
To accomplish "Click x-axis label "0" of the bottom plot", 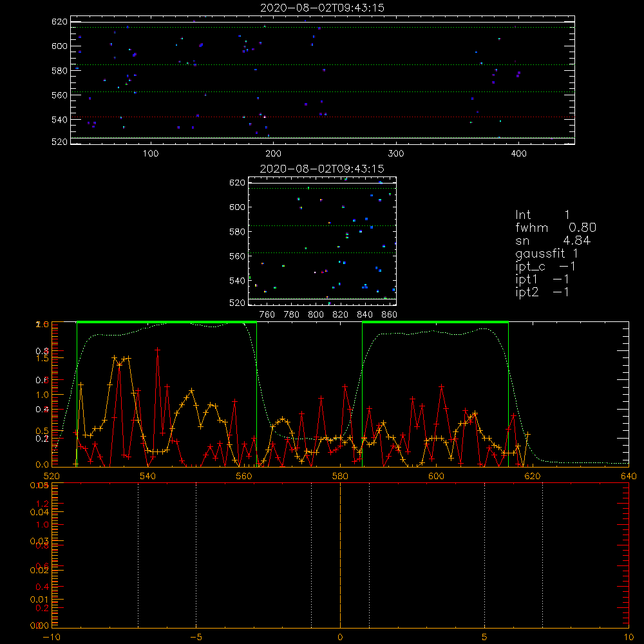I will point(340,638).
